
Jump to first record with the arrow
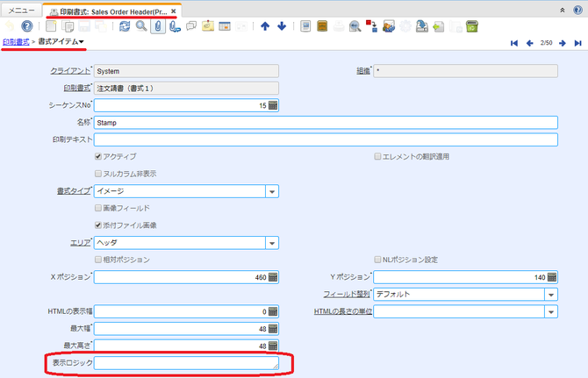[514, 43]
